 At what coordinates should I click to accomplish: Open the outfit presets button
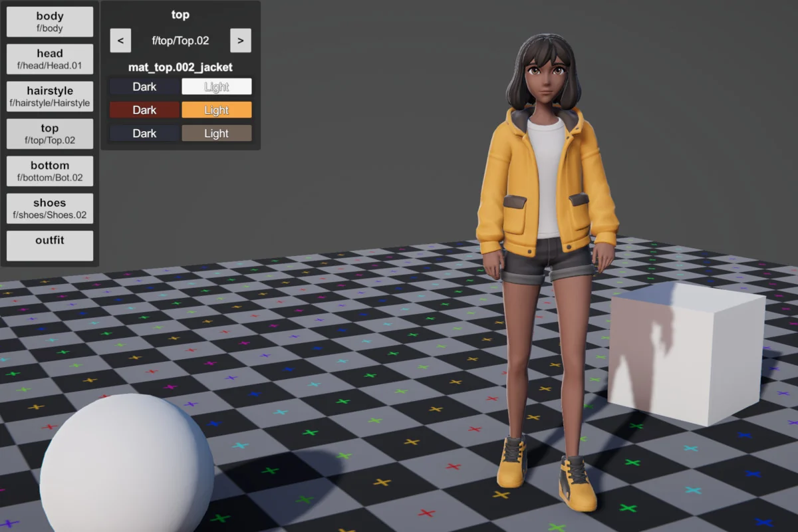tap(50, 245)
